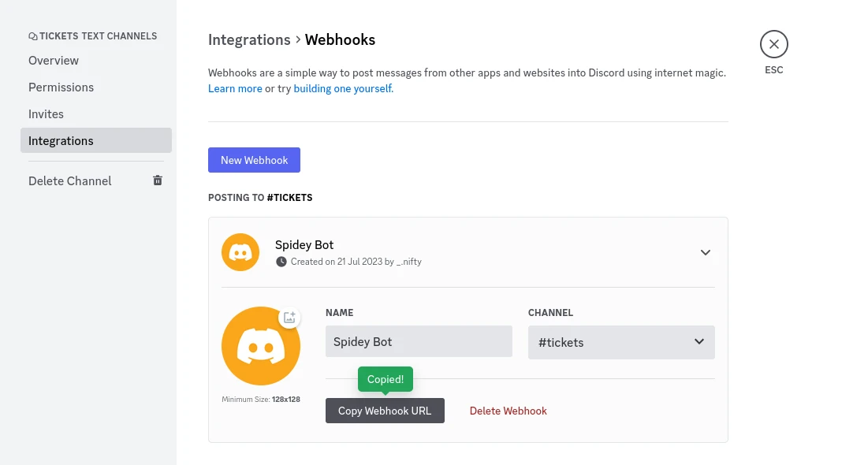This screenshot has height=465, width=868.
Task: Open the #tickets channel dropdown
Action: 621,342
